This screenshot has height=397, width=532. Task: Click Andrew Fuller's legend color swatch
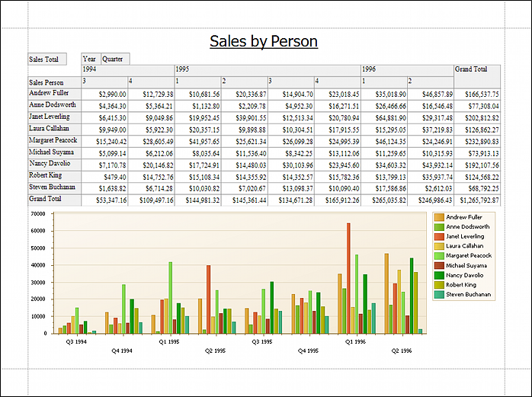(439, 218)
